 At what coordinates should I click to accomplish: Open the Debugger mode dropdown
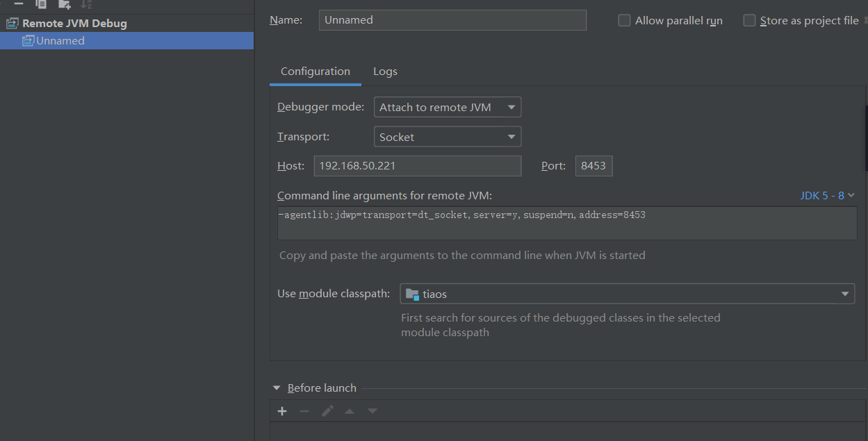448,107
